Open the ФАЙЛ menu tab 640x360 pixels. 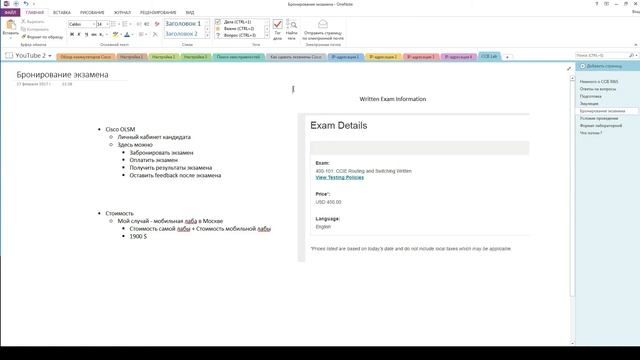tap(10, 12)
